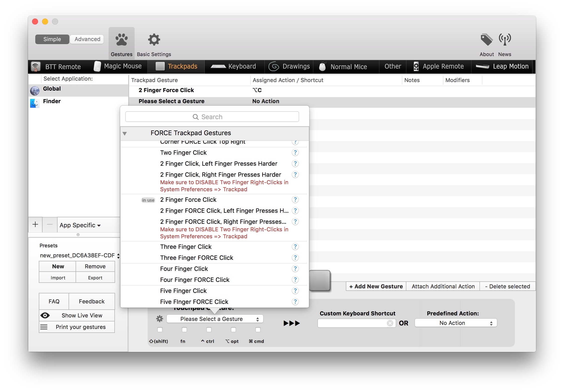Click gear icon beside gesture selector
The width and height of the screenshot is (564, 392).
tap(160, 319)
